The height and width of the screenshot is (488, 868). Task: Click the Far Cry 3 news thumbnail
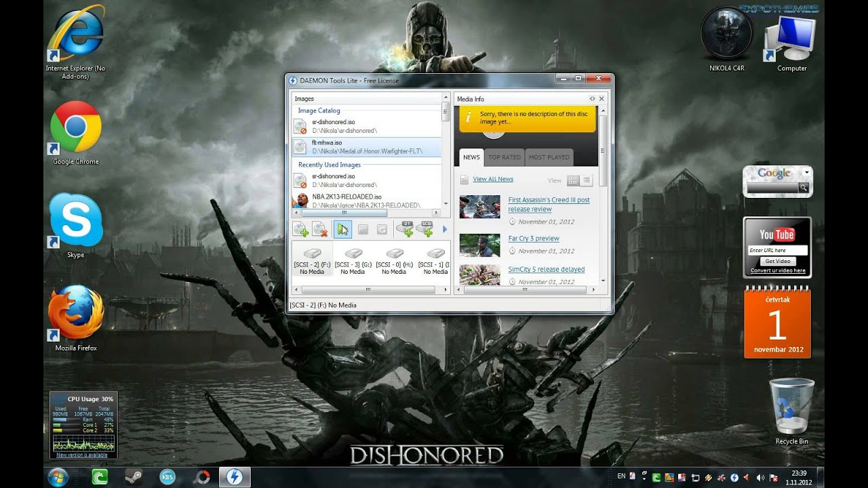(479, 245)
